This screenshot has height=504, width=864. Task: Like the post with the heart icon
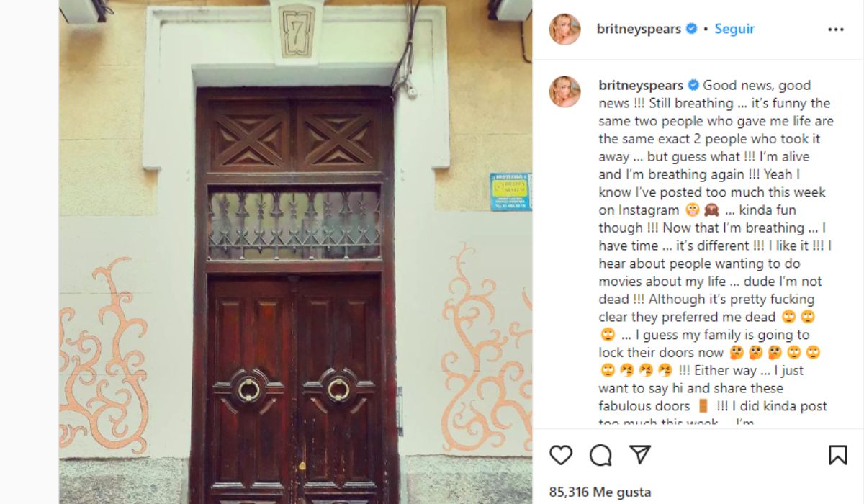[561, 455]
